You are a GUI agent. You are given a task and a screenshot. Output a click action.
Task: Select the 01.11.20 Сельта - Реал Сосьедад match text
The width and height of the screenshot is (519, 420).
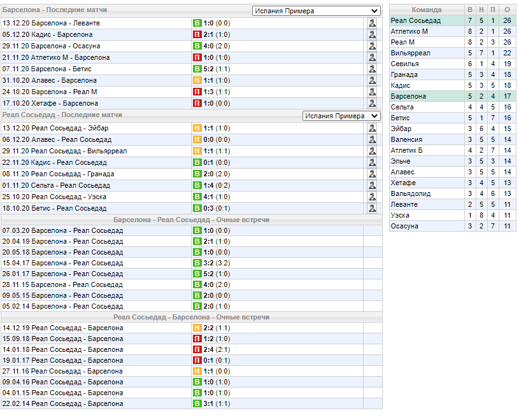click(56, 186)
